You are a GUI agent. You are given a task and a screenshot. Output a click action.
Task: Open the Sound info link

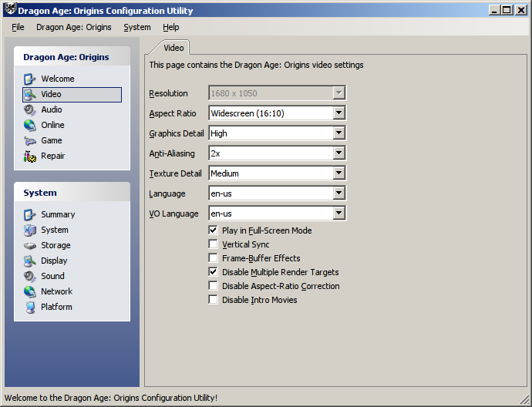click(x=52, y=276)
